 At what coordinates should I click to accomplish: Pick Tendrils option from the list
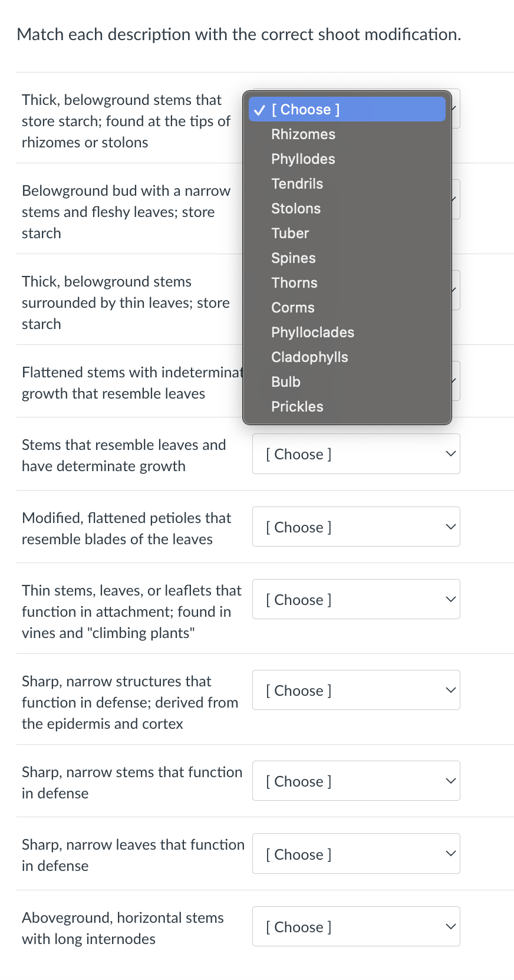coord(347,184)
